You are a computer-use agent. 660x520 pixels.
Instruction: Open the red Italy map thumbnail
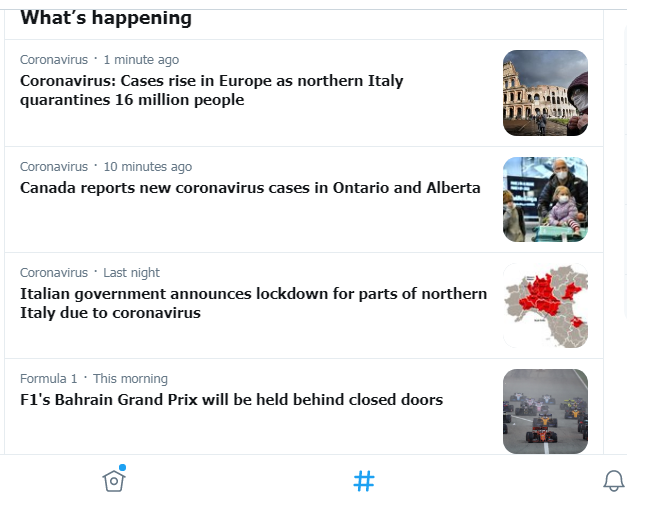[546, 306]
